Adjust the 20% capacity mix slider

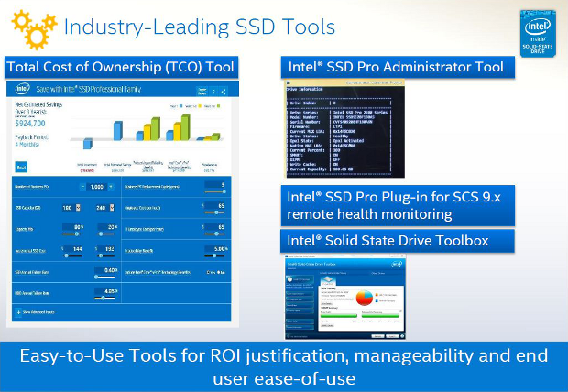click(105, 234)
